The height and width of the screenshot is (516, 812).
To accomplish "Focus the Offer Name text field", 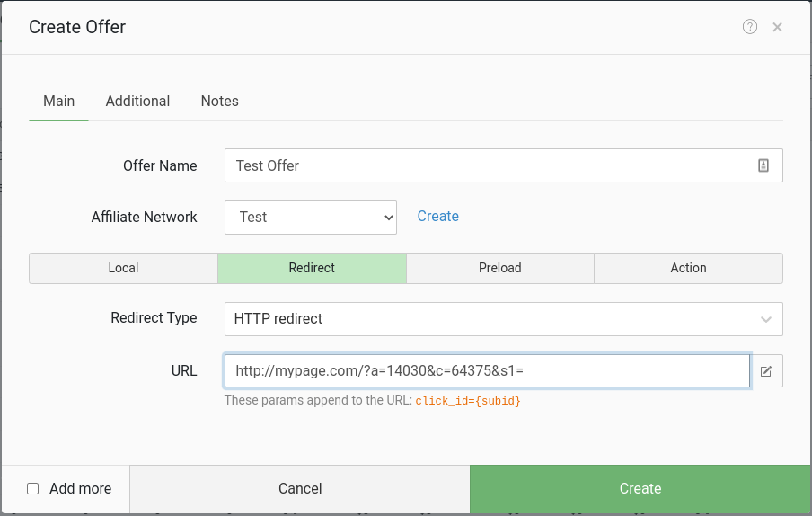I will [485, 165].
